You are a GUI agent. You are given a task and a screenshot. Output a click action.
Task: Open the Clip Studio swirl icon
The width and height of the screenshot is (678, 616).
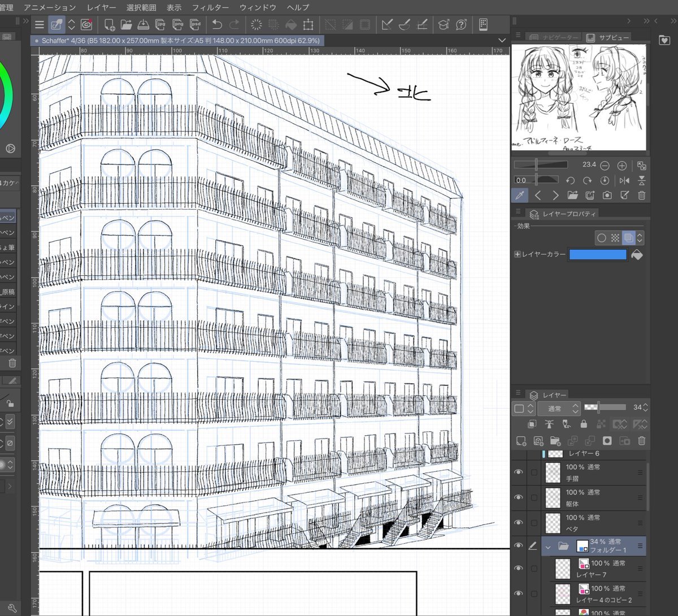click(x=86, y=24)
